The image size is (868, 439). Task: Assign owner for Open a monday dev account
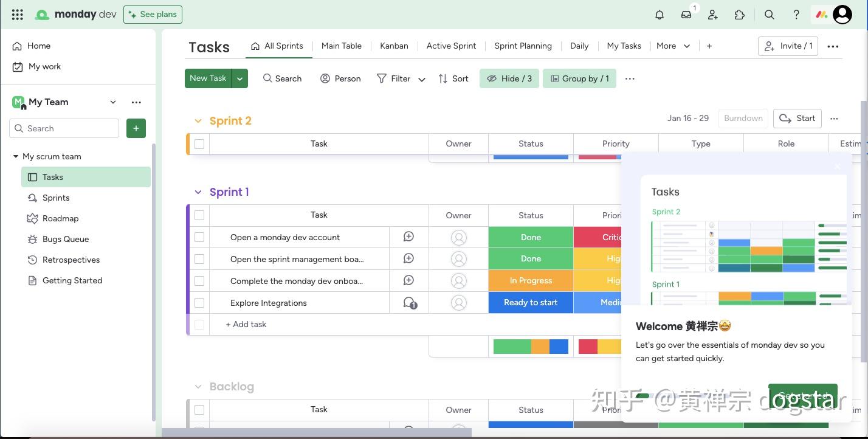[459, 238]
